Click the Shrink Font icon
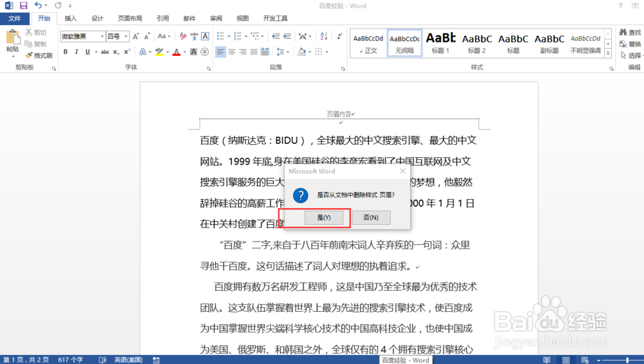 147,36
